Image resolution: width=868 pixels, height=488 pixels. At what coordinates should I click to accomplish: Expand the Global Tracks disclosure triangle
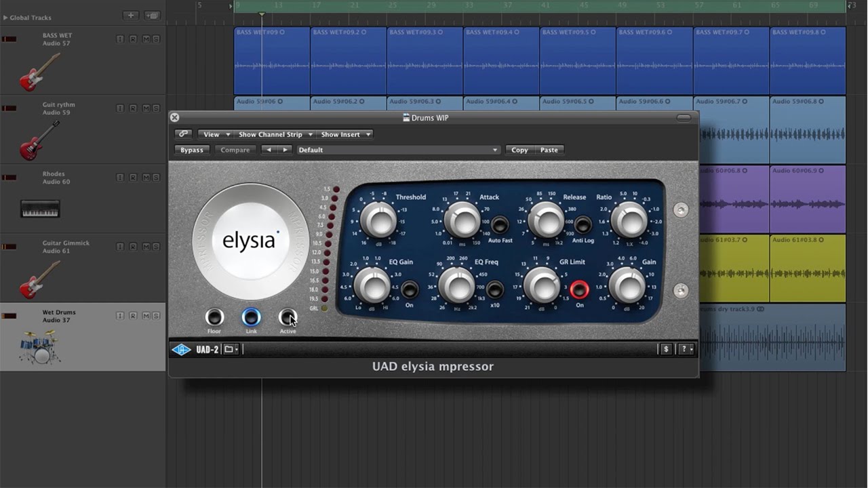click(5, 18)
